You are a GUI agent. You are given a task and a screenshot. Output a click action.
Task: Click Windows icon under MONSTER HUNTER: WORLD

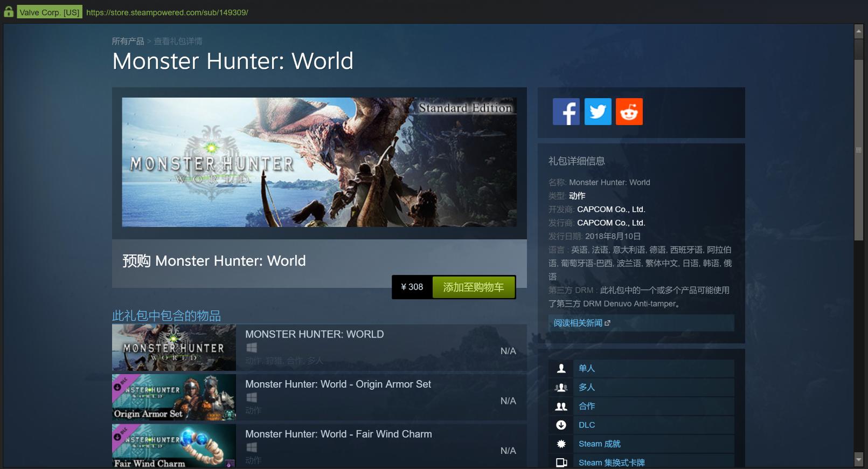pyautogui.click(x=252, y=348)
